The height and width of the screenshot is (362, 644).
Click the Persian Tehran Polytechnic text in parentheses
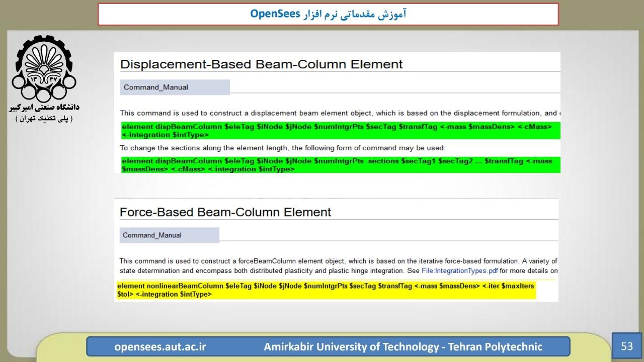coord(44,119)
